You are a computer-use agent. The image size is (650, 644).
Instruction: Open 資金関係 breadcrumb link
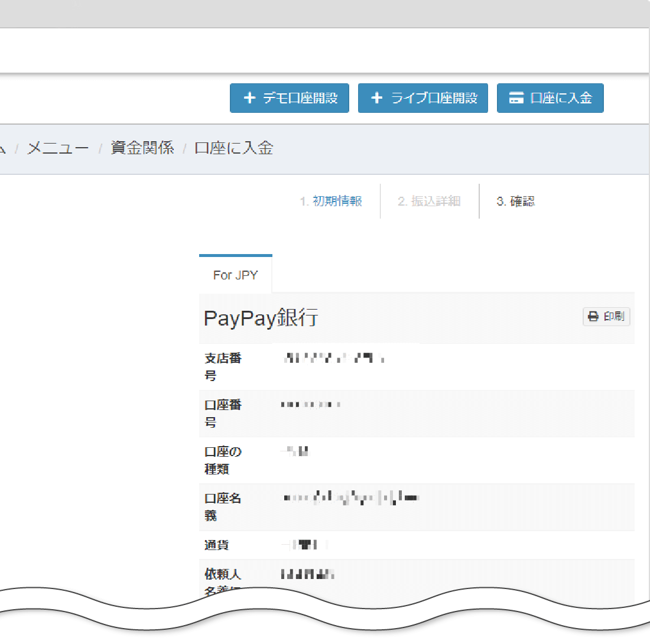coord(142,148)
